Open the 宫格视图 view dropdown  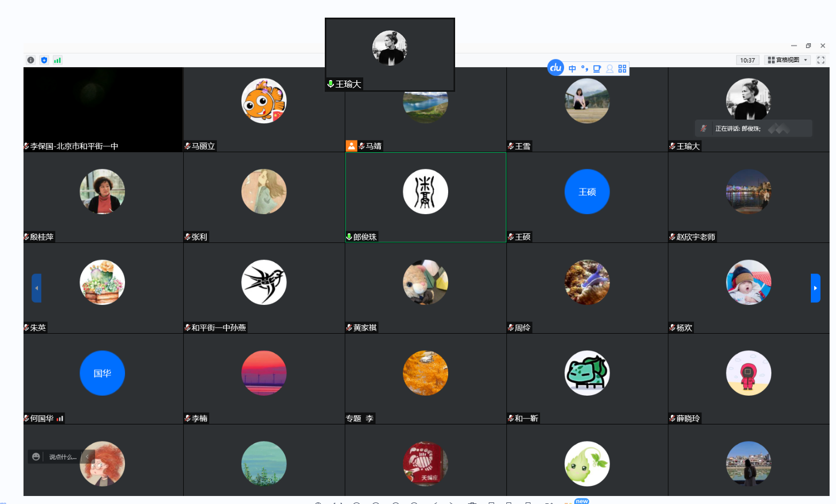point(787,60)
